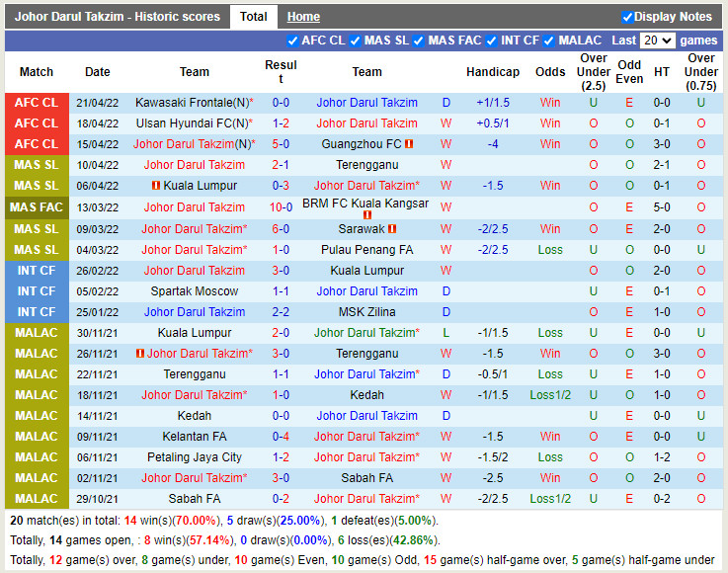
Task: Open the Last 20 games dropdown
Action: click(x=657, y=41)
